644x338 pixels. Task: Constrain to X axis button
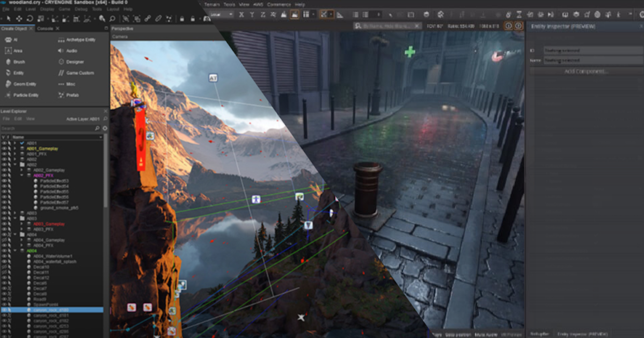click(x=241, y=15)
